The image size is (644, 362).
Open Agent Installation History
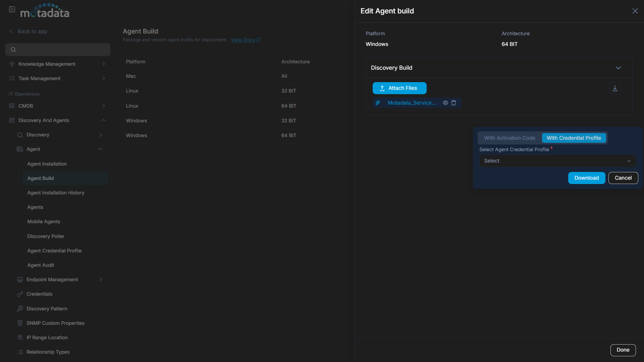click(56, 193)
